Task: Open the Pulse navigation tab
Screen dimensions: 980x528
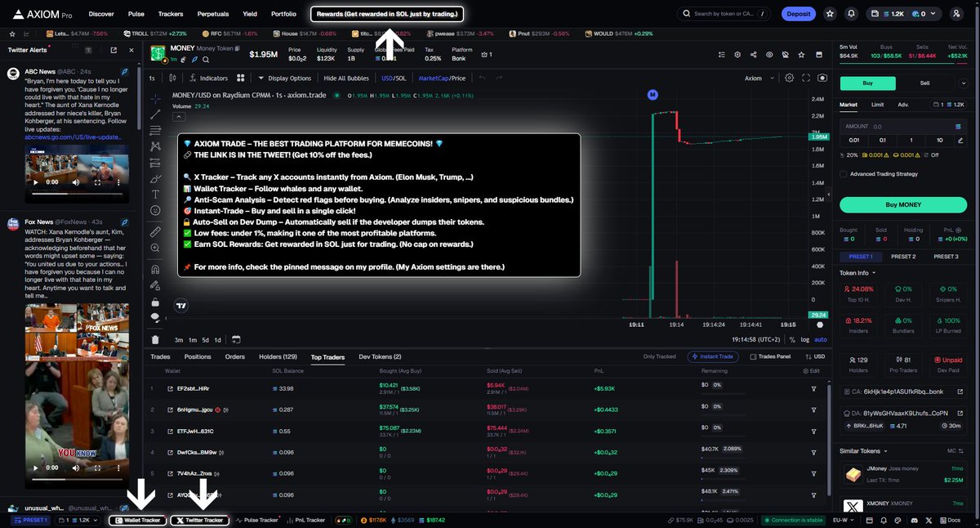Action: click(136, 14)
